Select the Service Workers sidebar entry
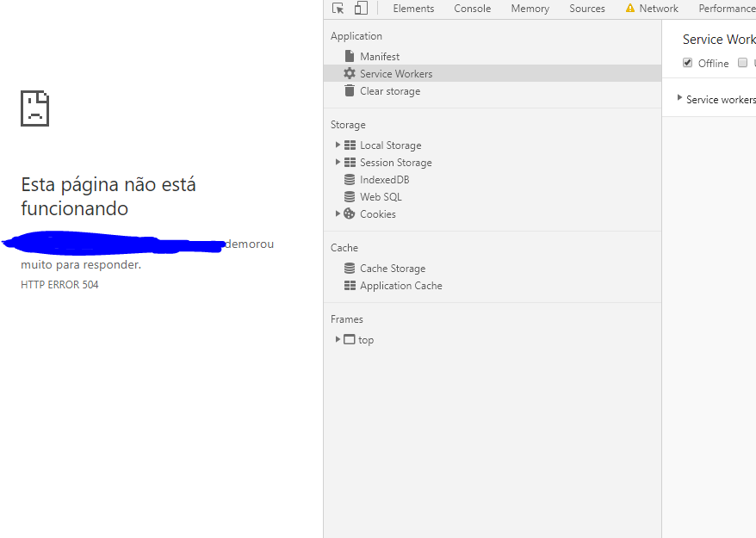This screenshot has width=756, height=538. coord(493,74)
